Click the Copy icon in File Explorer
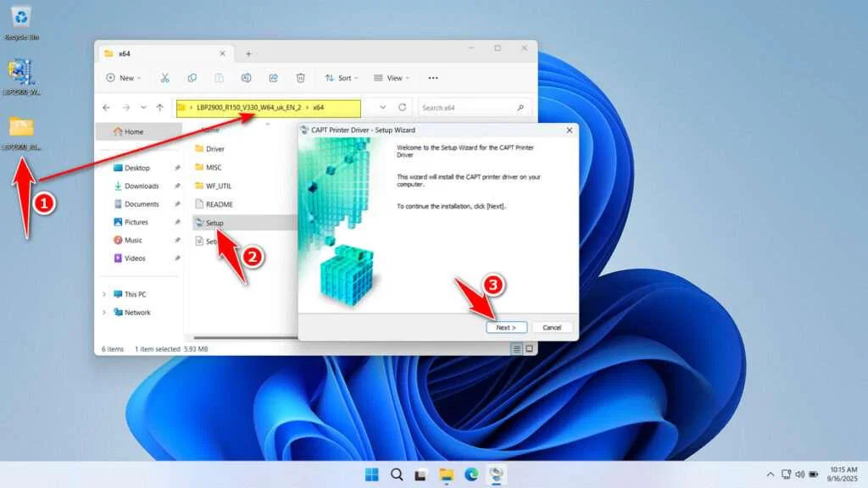 [x=192, y=78]
